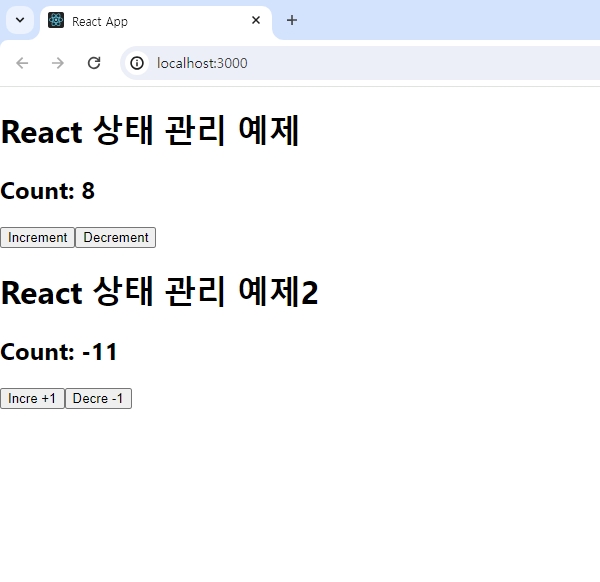The height and width of the screenshot is (582, 600).
Task: Select the React App tab
Action: [x=156, y=21]
